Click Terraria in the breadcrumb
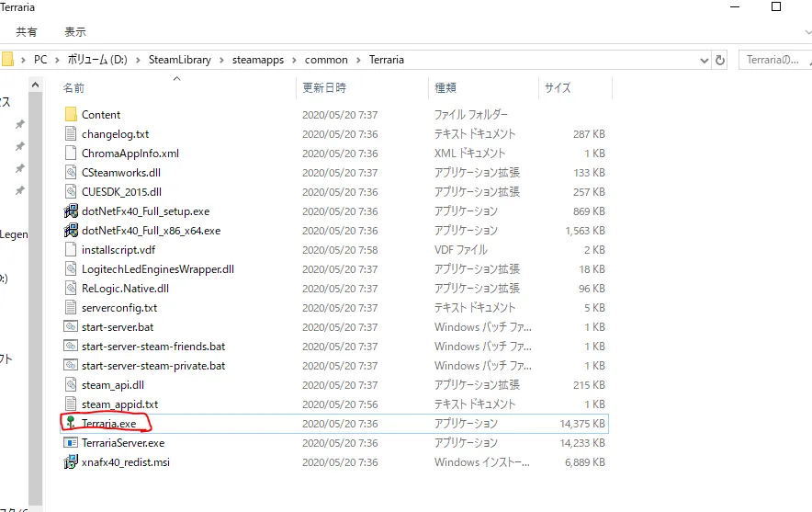The width and height of the screenshot is (812, 512). click(x=387, y=60)
